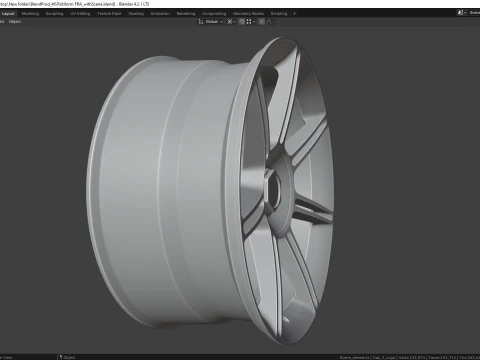Open the transform pivot point dropdown

coord(231,22)
